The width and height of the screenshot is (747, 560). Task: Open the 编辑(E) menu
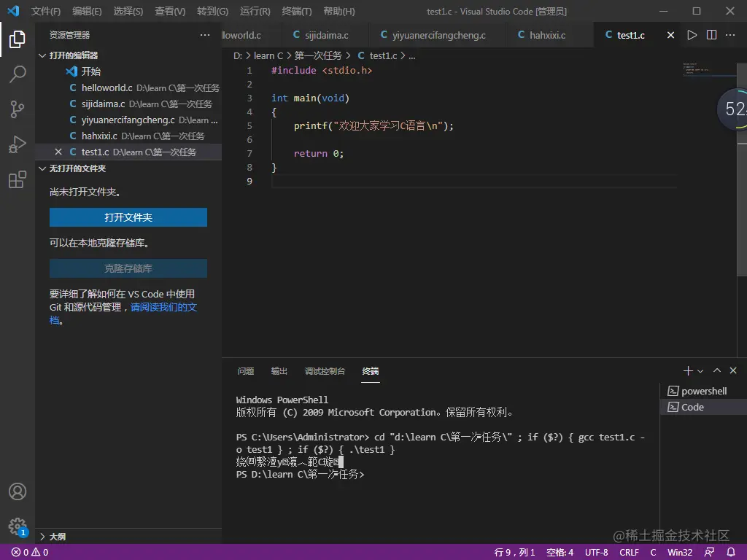[x=87, y=11]
